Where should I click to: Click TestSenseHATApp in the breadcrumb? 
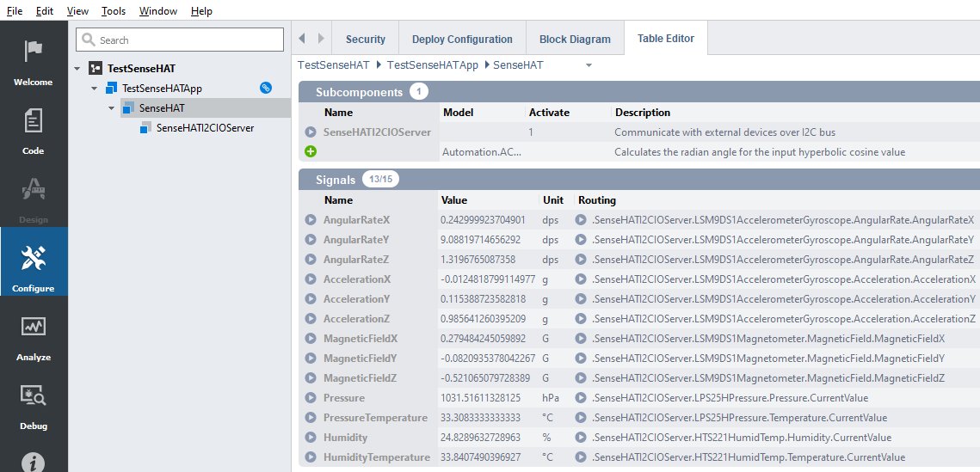point(432,65)
